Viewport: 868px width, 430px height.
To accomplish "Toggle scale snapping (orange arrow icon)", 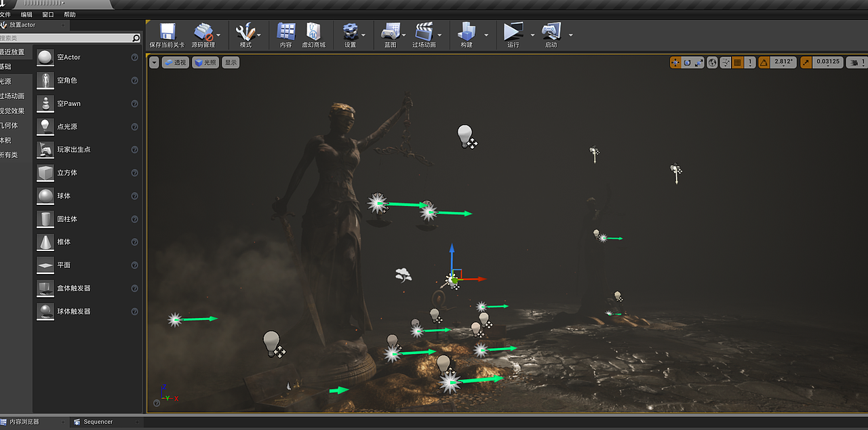I will [806, 62].
